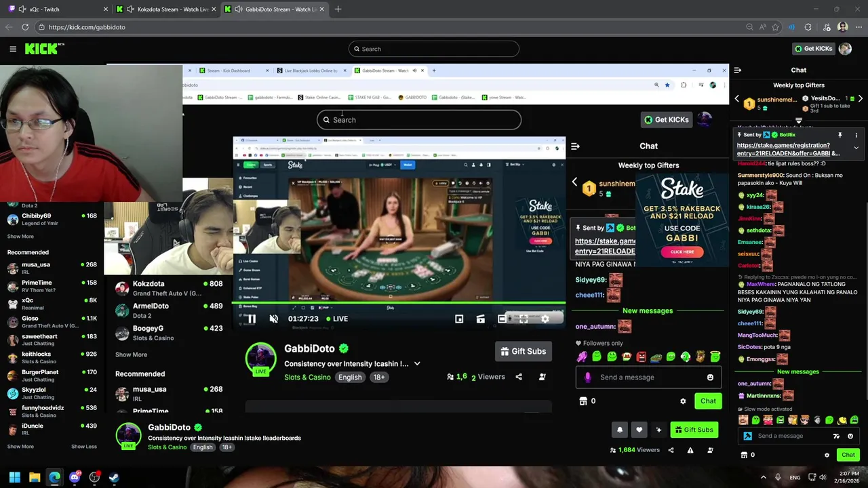Click the first emote in the quick emote row
This screenshot has height=488, width=868.
743,420
